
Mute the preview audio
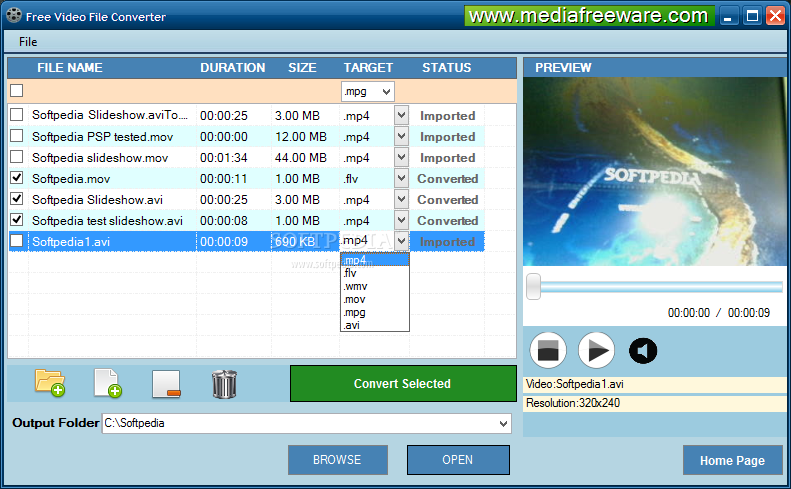[x=643, y=350]
